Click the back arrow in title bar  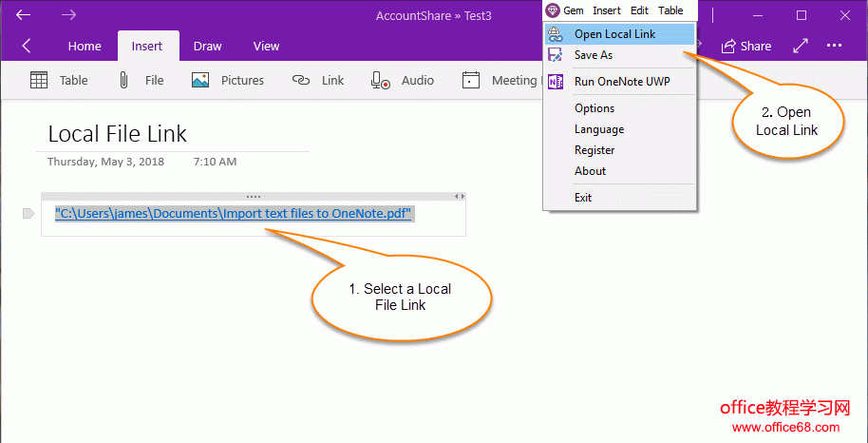[23, 15]
